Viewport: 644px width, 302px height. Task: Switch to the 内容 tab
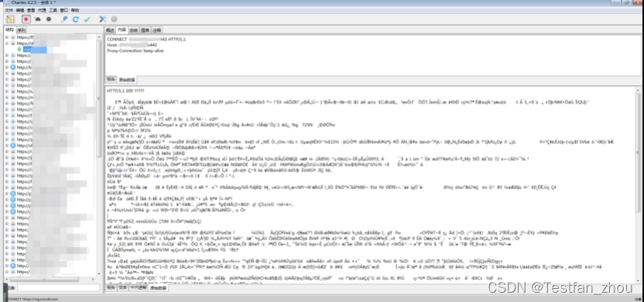(x=122, y=30)
